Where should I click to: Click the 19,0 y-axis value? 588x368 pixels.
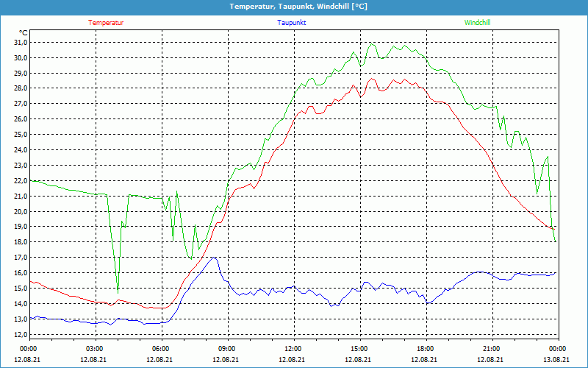[x=21, y=227]
